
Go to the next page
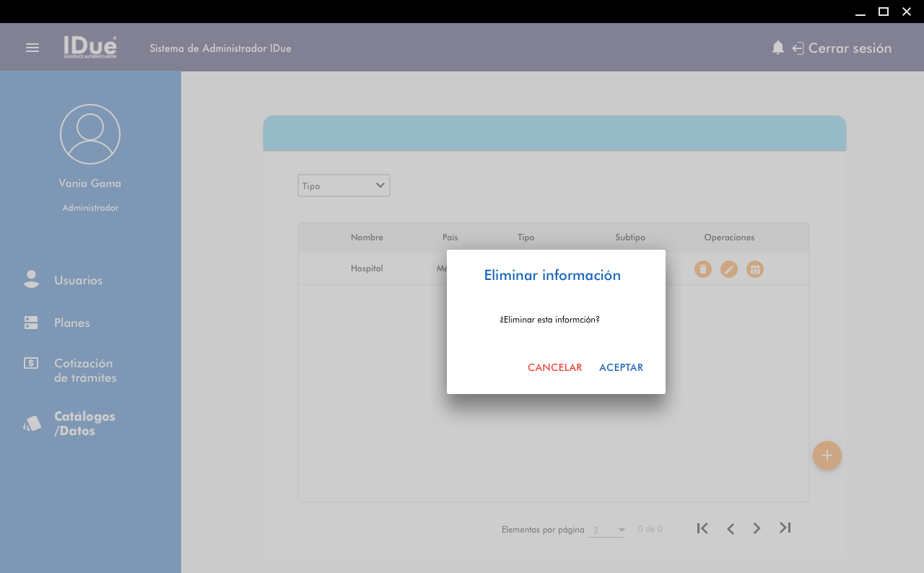point(757,528)
